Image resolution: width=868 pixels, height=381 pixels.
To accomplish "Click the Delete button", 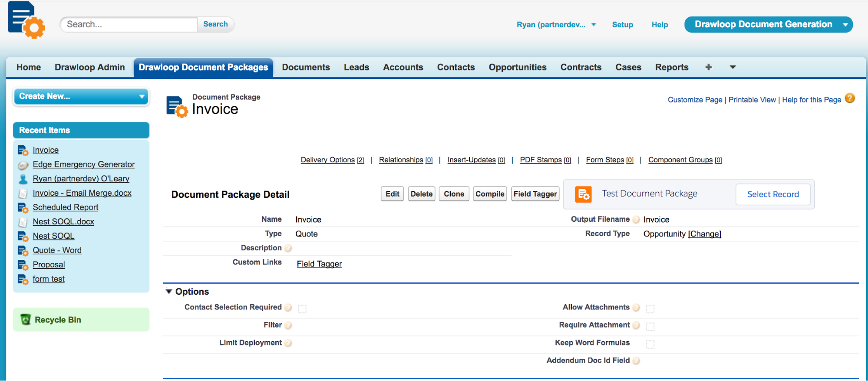I will pyautogui.click(x=421, y=194).
